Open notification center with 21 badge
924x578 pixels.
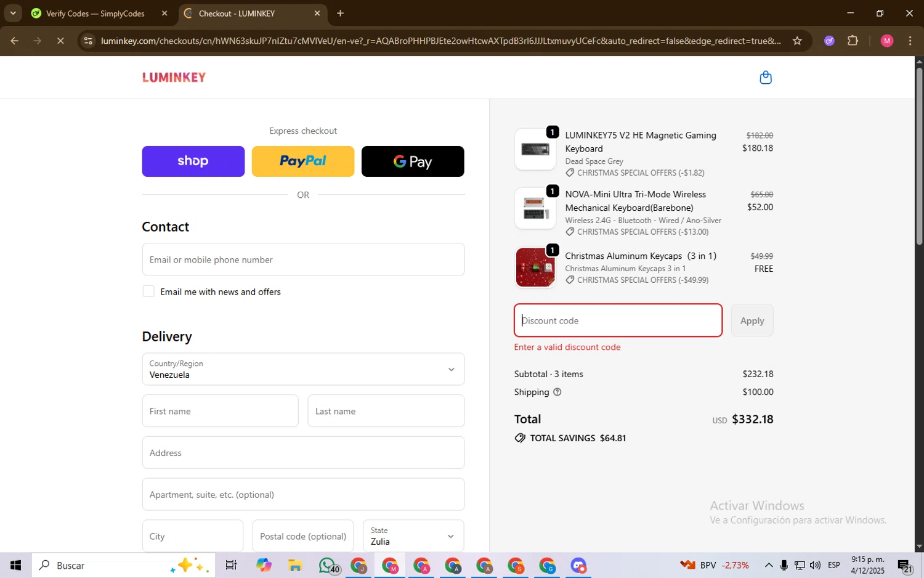[x=904, y=565]
